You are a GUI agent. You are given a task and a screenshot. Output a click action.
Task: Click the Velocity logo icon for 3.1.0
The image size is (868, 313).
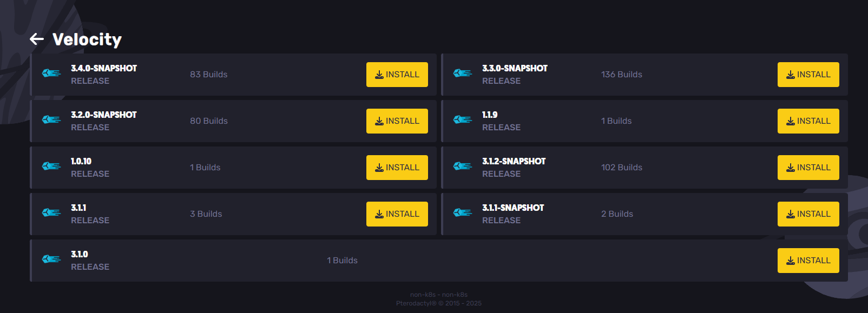point(51,259)
